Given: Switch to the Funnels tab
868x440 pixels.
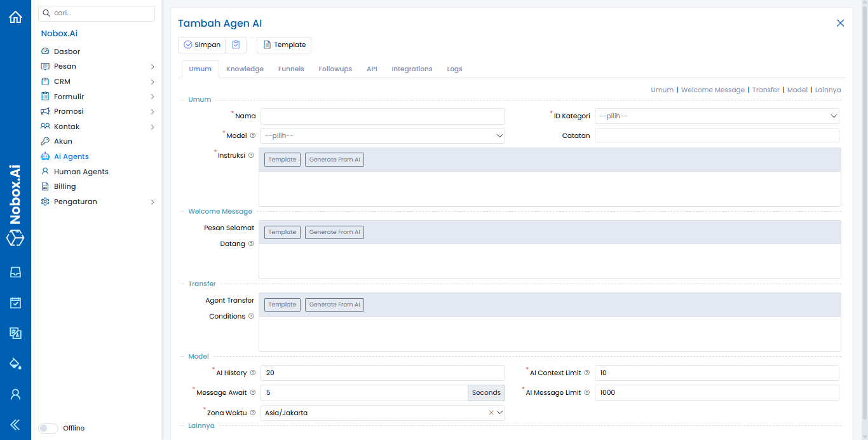Looking at the screenshot, I should coord(291,69).
